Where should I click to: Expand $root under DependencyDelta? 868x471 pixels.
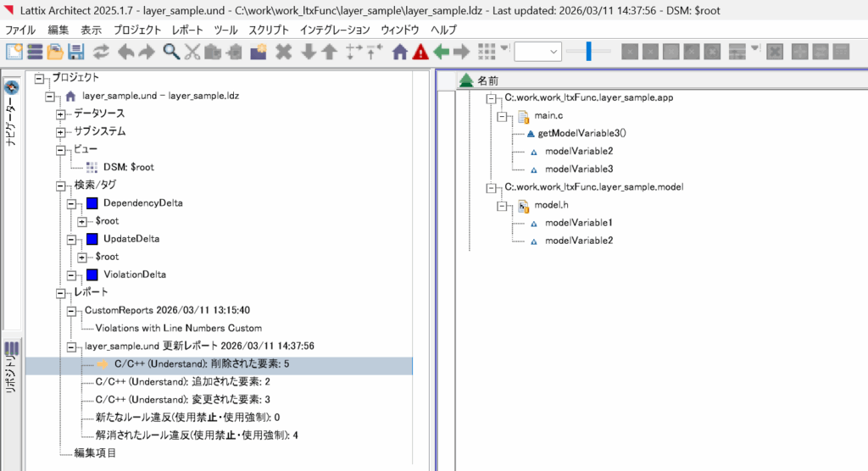[x=82, y=221]
